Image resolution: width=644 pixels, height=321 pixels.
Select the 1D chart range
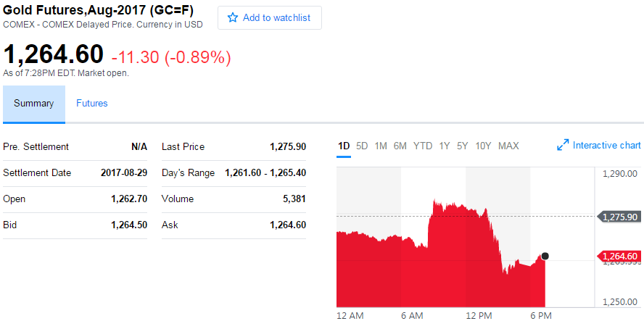pos(344,146)
